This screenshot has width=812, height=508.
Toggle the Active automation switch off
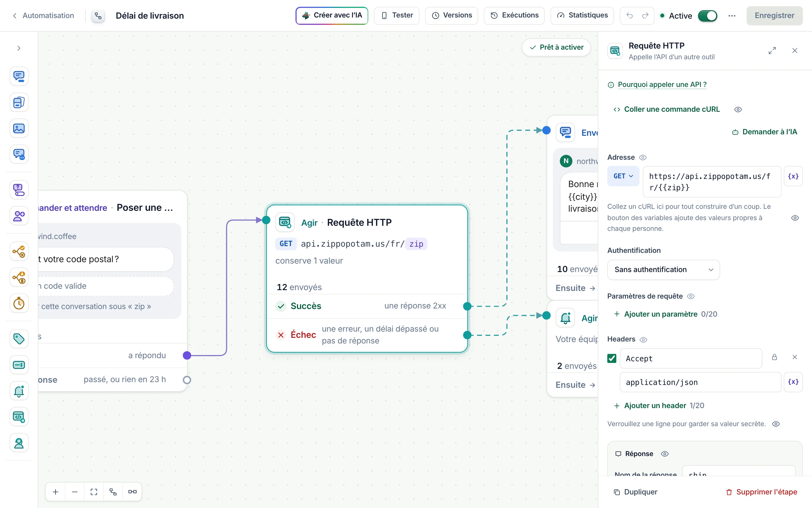(x=707, y=16)
